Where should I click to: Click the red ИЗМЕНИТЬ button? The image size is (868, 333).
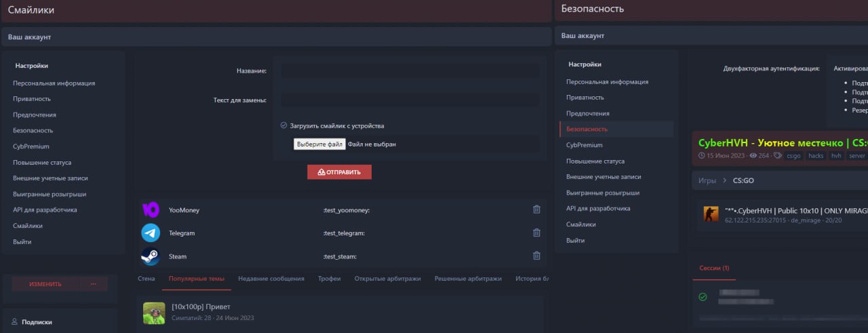point(45,284)
